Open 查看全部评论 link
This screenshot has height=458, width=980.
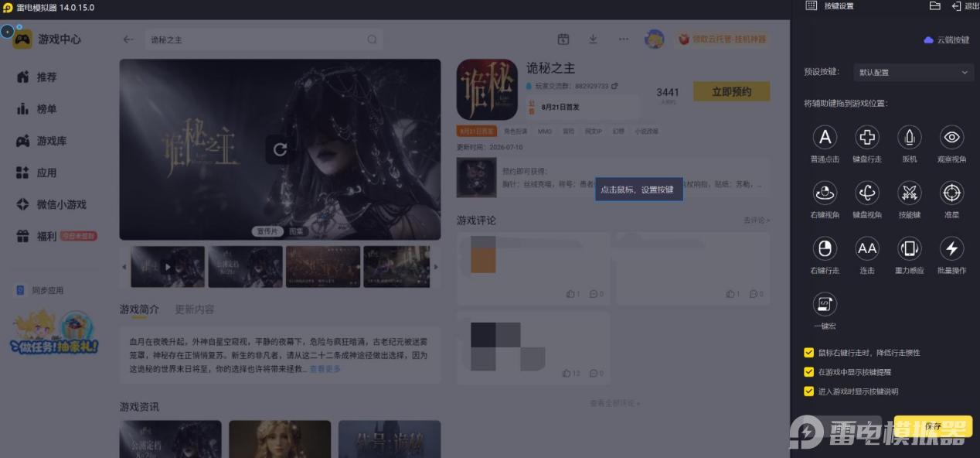[614, 403]
